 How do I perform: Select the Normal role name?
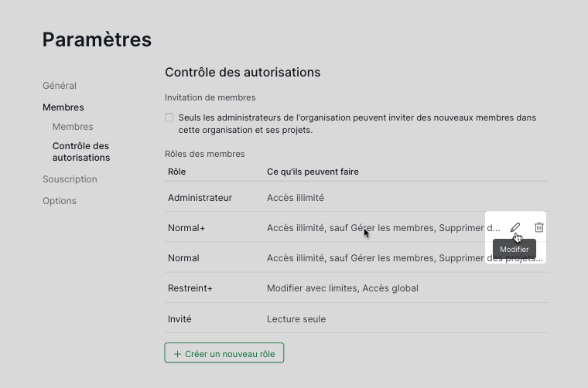(x=184, y=258)
